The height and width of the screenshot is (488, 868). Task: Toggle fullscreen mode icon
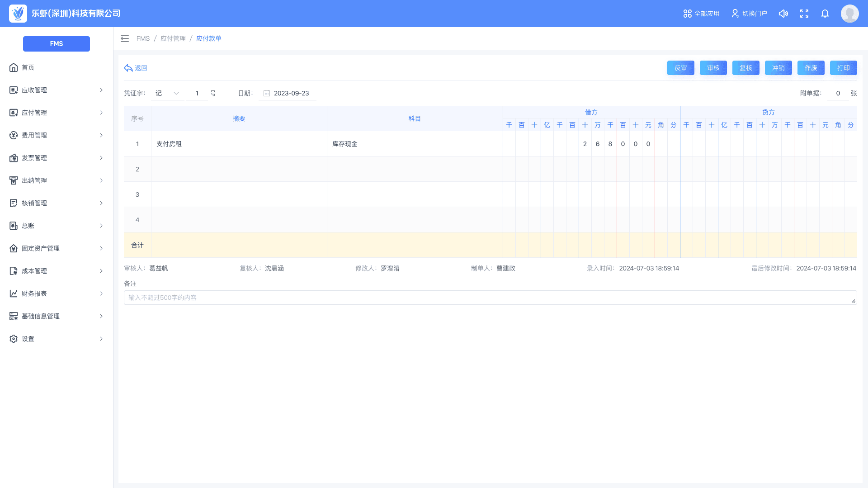(x=804, y=14)
